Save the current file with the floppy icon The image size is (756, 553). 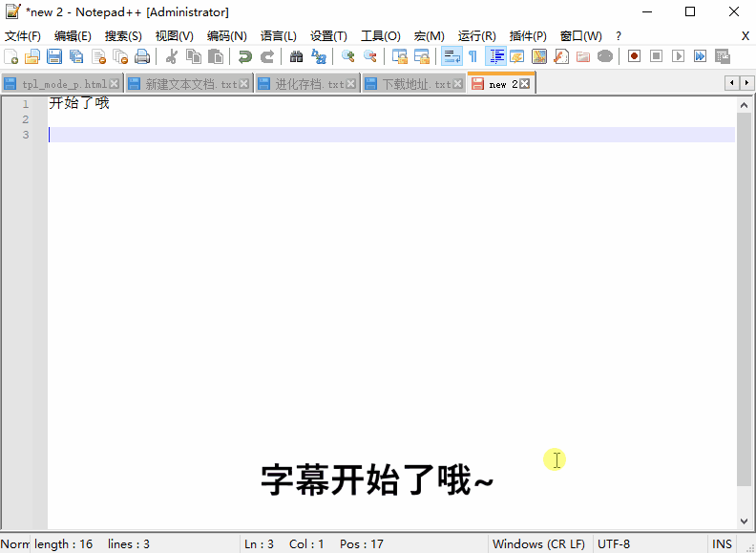(54, 56)
